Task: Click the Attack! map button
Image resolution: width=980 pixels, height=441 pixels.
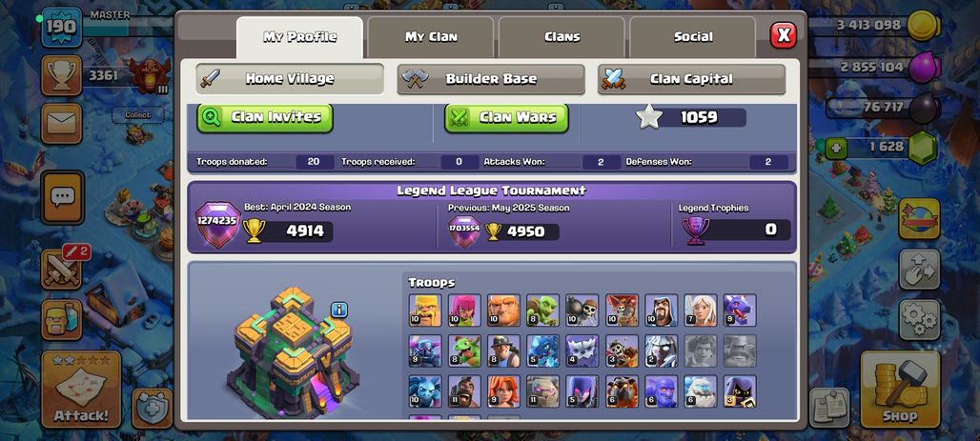Action: [81, 390]
